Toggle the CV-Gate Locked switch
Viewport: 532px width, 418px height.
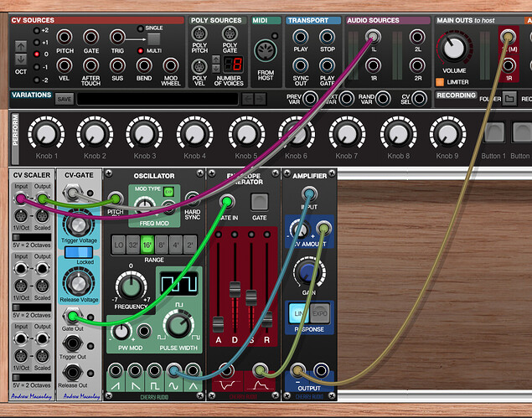click(79, 252)
